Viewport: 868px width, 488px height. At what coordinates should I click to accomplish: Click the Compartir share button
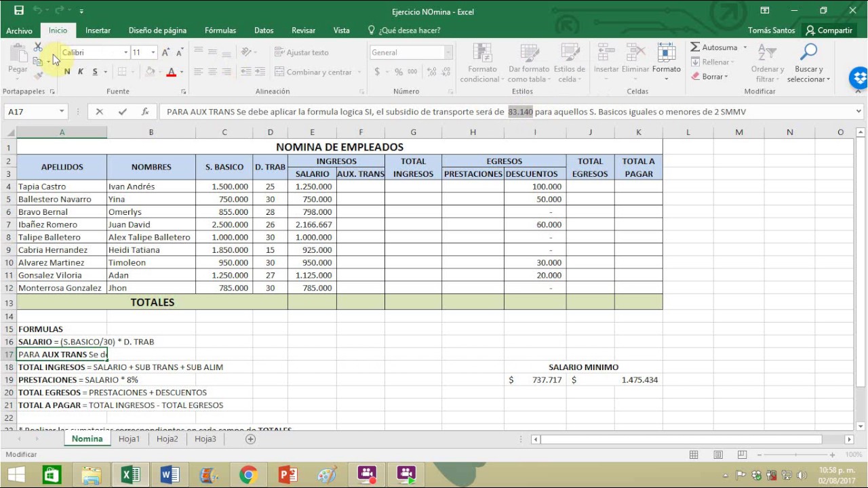(829, 30)
